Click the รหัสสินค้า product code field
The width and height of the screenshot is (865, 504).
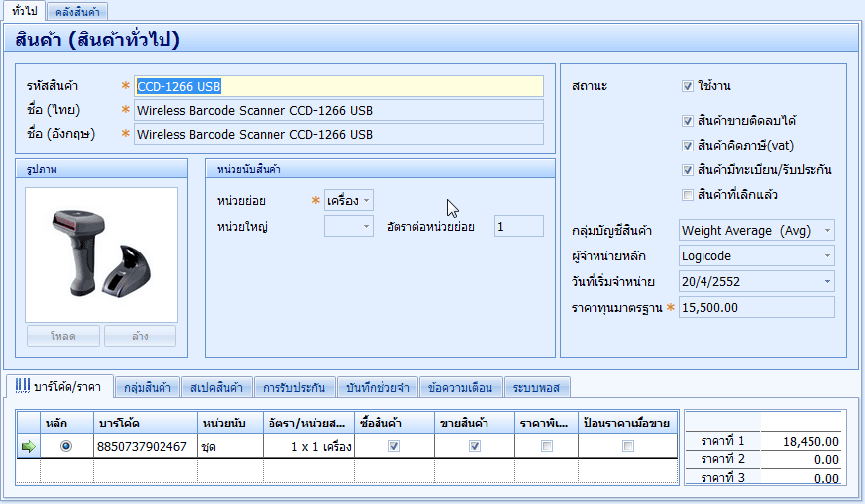click(338, 86)
